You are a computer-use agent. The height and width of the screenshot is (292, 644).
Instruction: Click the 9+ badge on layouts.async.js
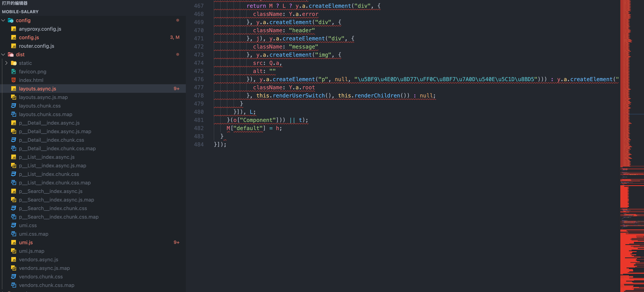177,88
